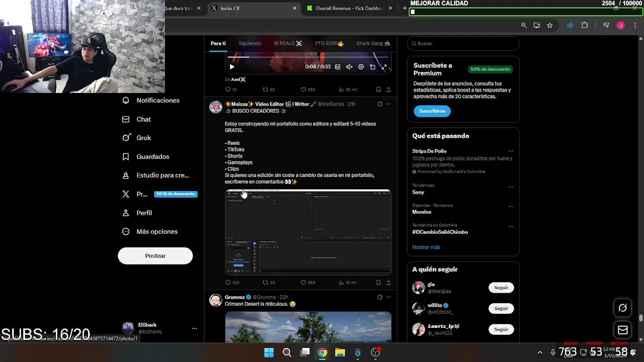644x362 pixels.
Task: Enter fullscreen on the video player
Action: point(384,67)
